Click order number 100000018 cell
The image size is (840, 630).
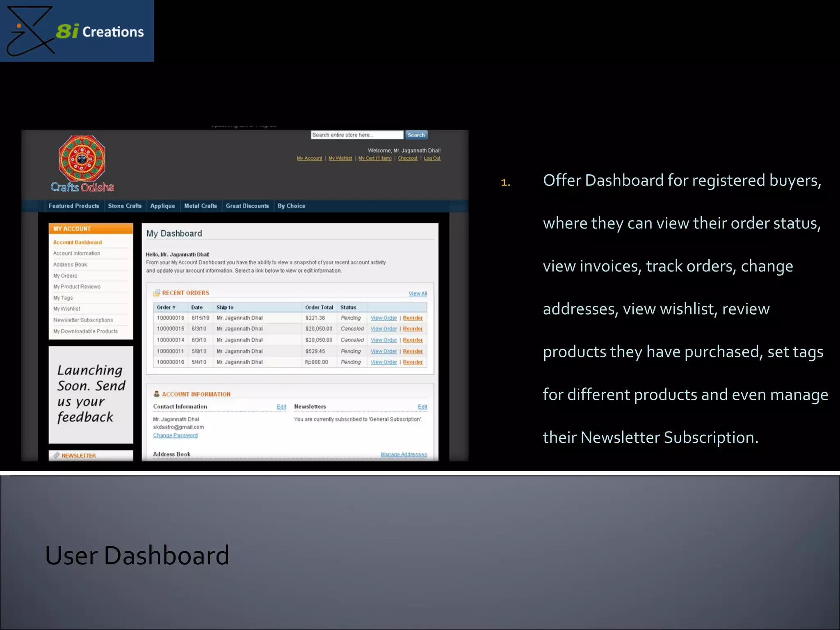pos(170,318)
